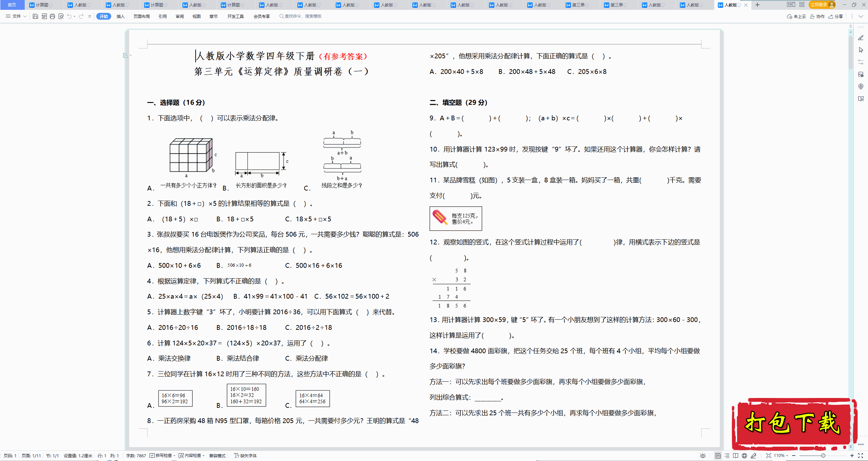Switch to the 首页 home tab
868x461 pixels.
12,5
